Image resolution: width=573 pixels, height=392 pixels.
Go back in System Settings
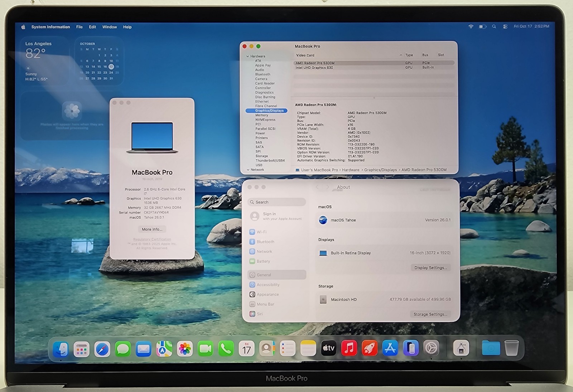click(317, 187)
